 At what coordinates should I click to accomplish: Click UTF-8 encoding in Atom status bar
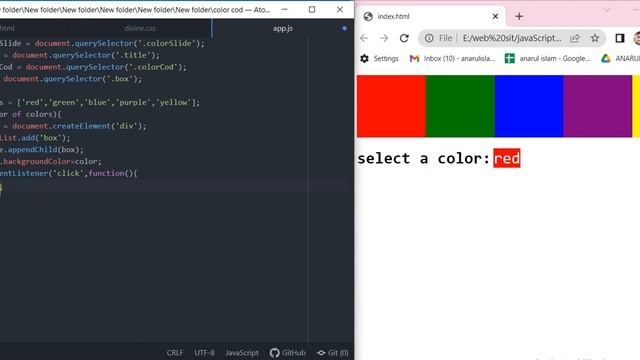pyautogui.click(x=204, y=353)
